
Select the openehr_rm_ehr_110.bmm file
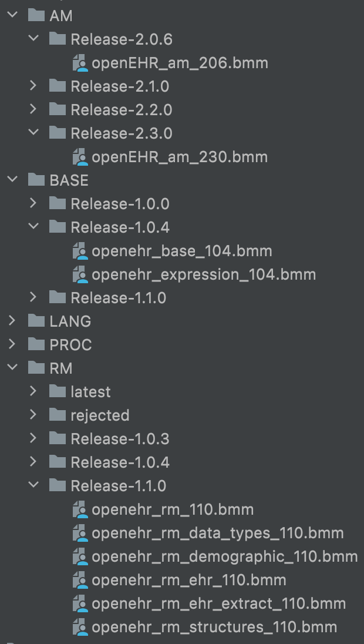(188, 580)
